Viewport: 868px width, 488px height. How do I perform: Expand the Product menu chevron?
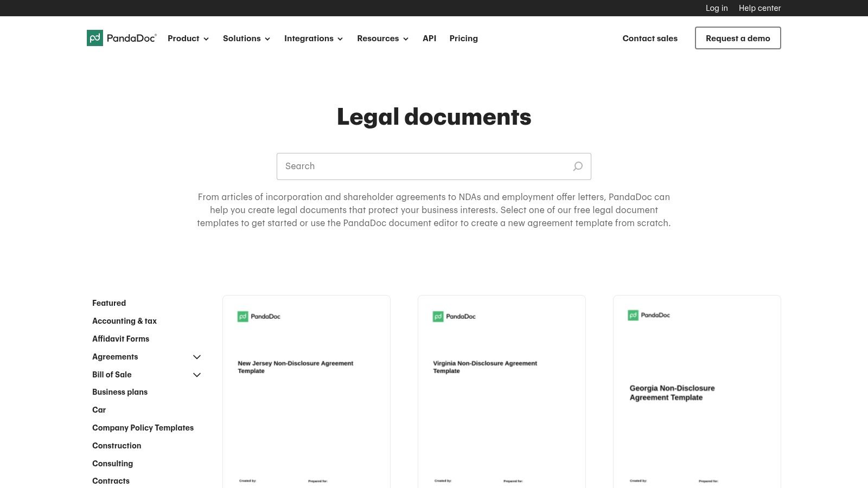206,39
